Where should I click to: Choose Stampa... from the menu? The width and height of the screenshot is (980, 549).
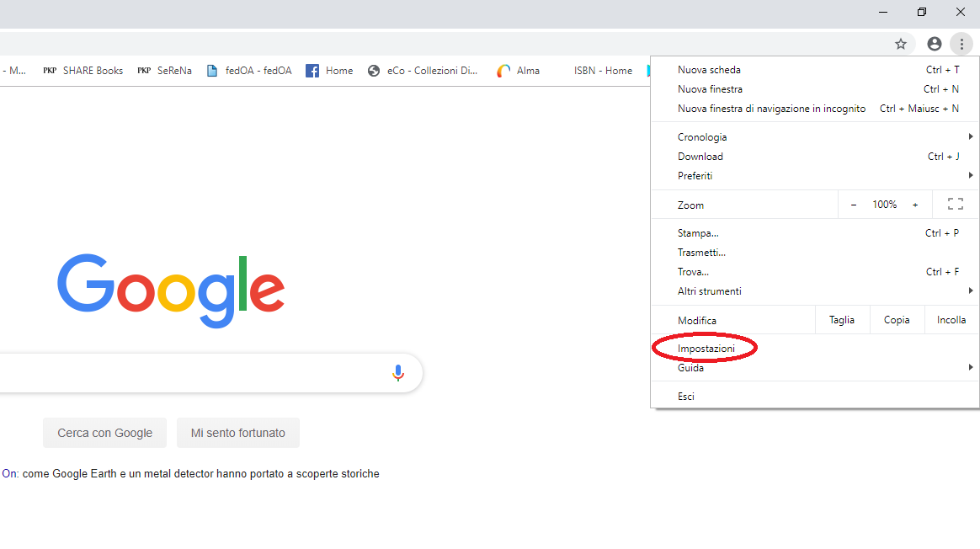pyautogui.click(x=815, y=233)
